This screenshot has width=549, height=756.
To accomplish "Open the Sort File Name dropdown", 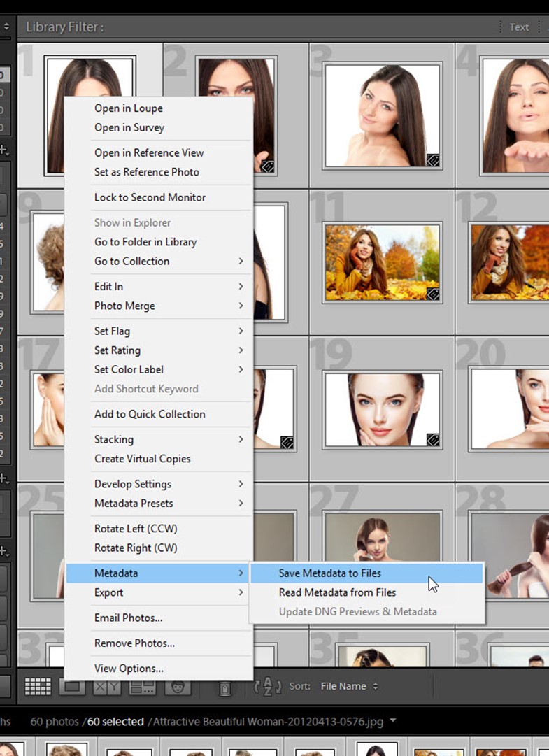I will (349, 687).
